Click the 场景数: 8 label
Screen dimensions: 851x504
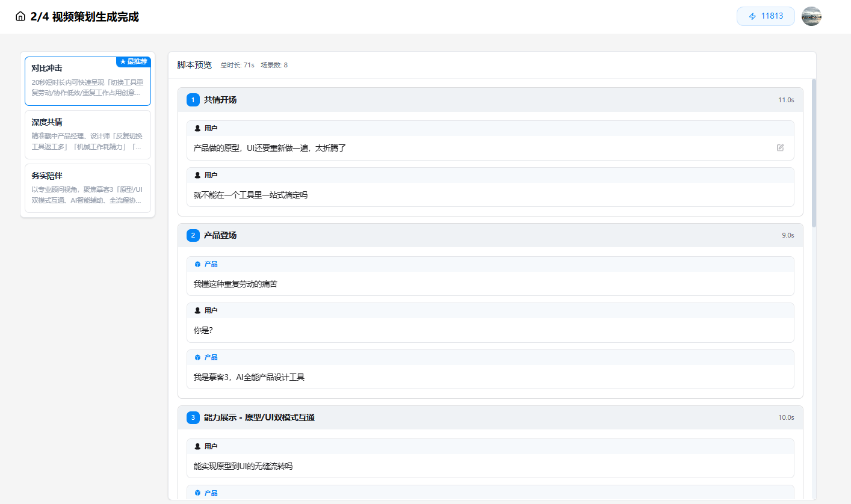point(274,65)
